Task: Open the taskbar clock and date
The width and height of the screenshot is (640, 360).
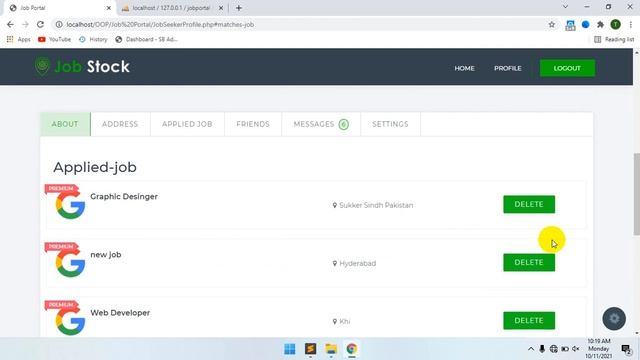Action: 599,349
